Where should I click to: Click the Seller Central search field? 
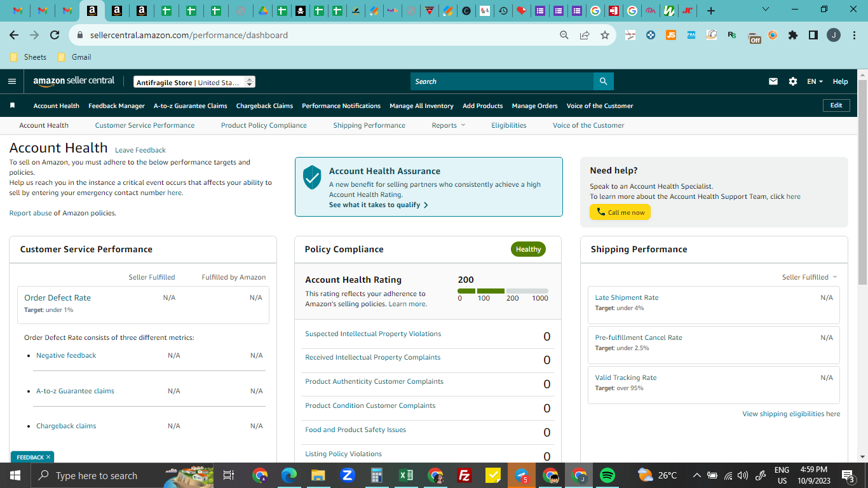click(502, 81)
